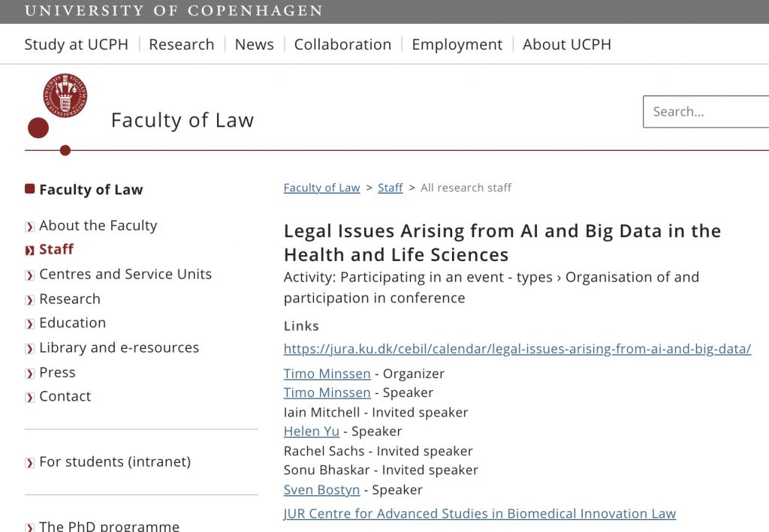Open the Employment top navigation item
769x532 pixels.
(457, 44)
